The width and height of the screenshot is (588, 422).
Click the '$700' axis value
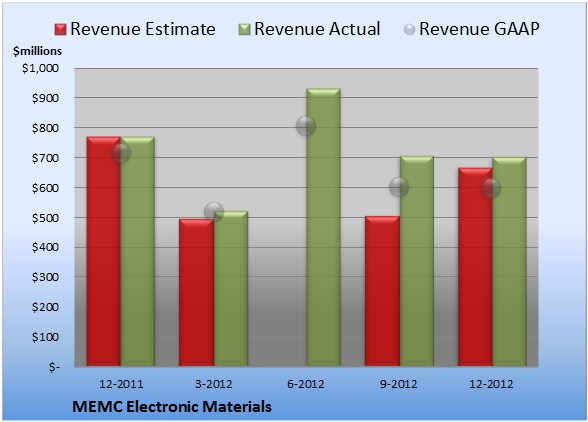point(45,158)
